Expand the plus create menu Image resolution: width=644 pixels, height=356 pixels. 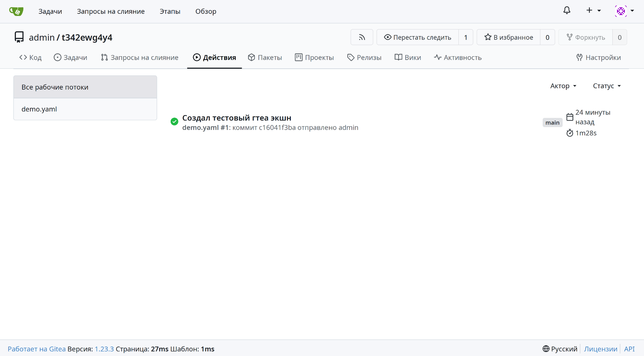(594, 11)
